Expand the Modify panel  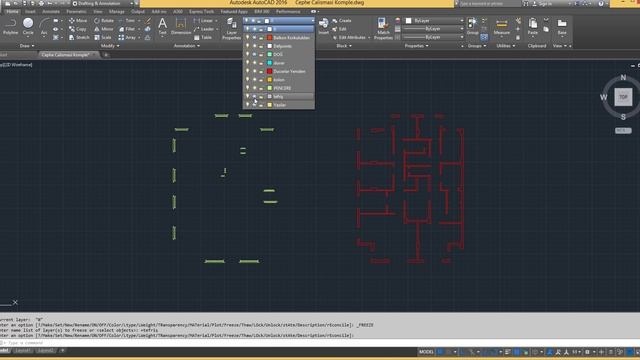110,46
